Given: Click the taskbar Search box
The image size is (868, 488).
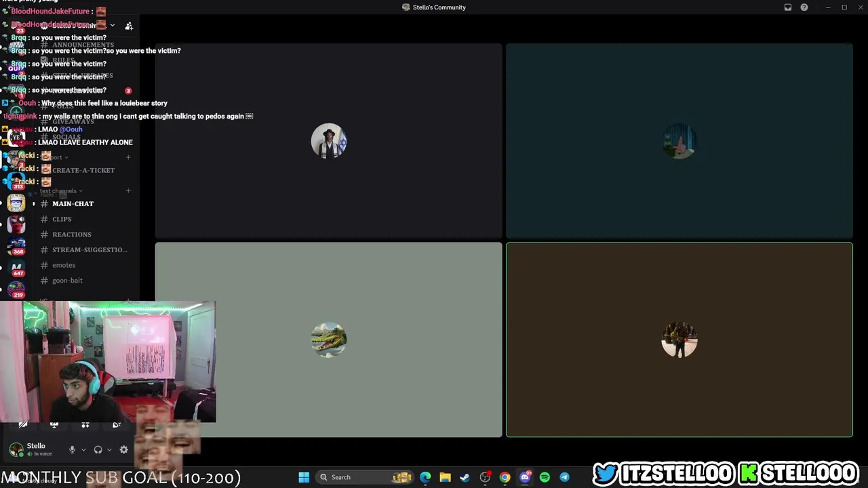Looking at the screenshot, I should (365, 477).
